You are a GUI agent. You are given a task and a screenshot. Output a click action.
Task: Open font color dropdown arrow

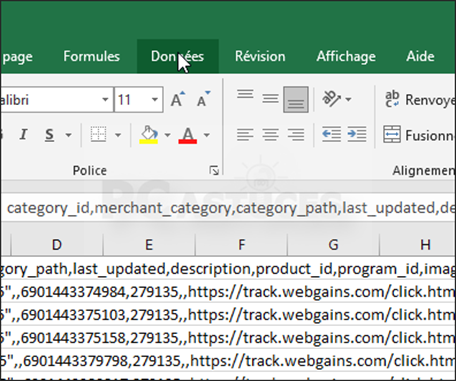pos(207,135)
